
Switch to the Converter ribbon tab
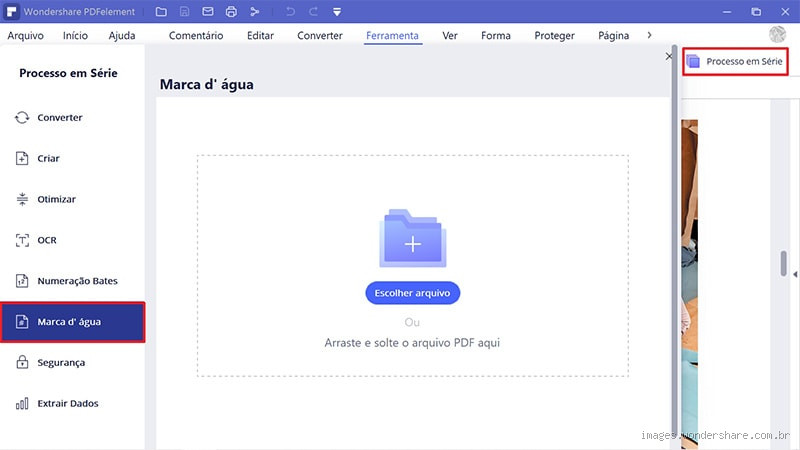coord(320,36)
